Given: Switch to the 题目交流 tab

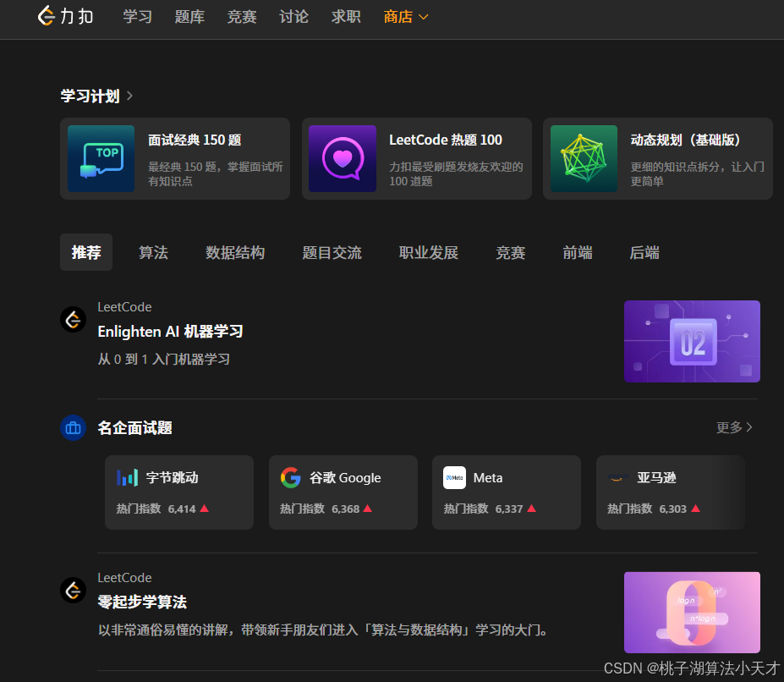Looking at the screenshot, I should pyautogui.click(x=332, y=252).
